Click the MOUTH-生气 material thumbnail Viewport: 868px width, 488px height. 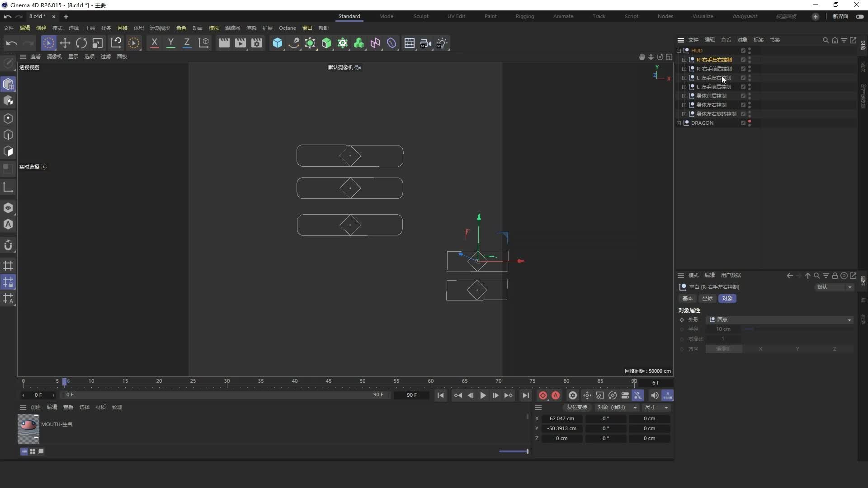click(x=28, y=429)
